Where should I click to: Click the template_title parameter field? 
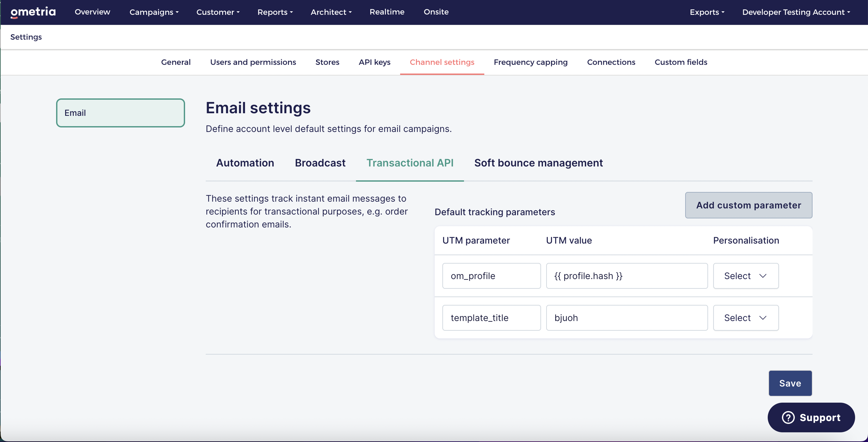(x=491, y=318)
